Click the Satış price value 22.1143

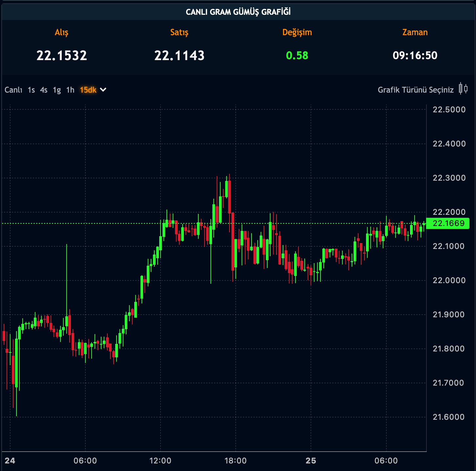179,56
